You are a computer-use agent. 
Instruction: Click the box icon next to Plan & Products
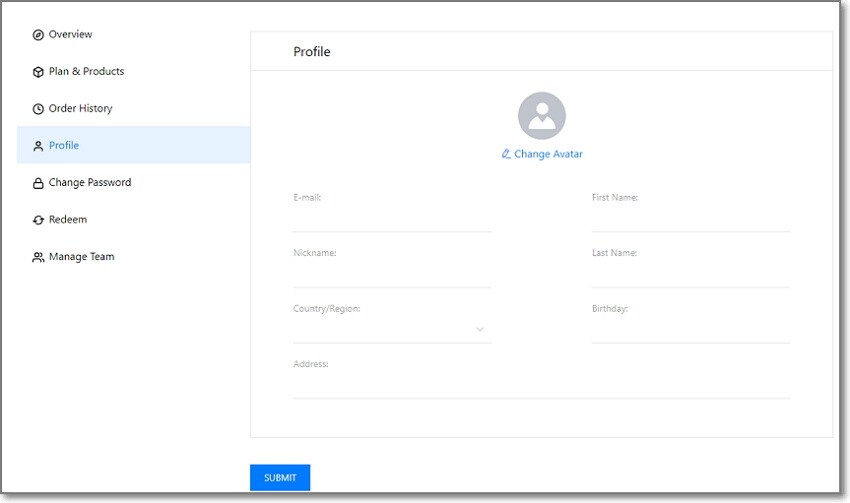(38, 72)
